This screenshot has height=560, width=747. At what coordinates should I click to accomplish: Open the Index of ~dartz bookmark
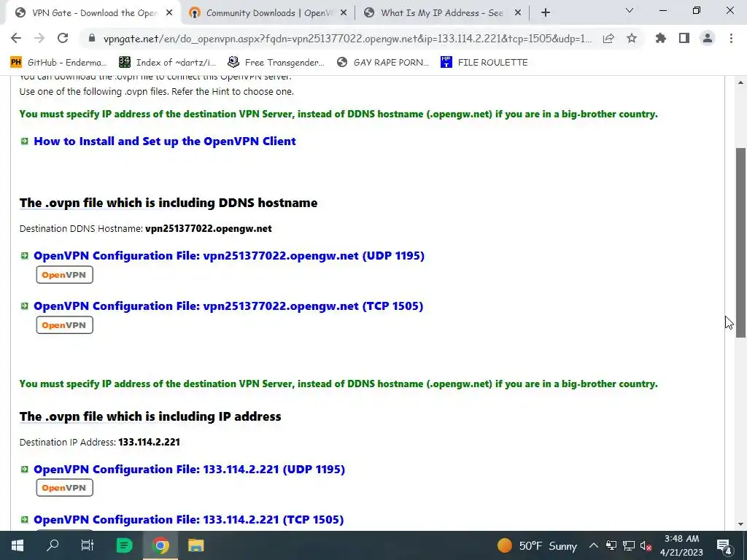167,62
